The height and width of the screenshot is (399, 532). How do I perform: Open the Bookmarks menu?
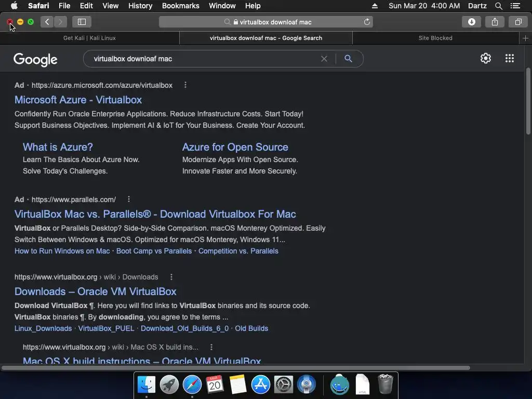click(x=180, y=6)
